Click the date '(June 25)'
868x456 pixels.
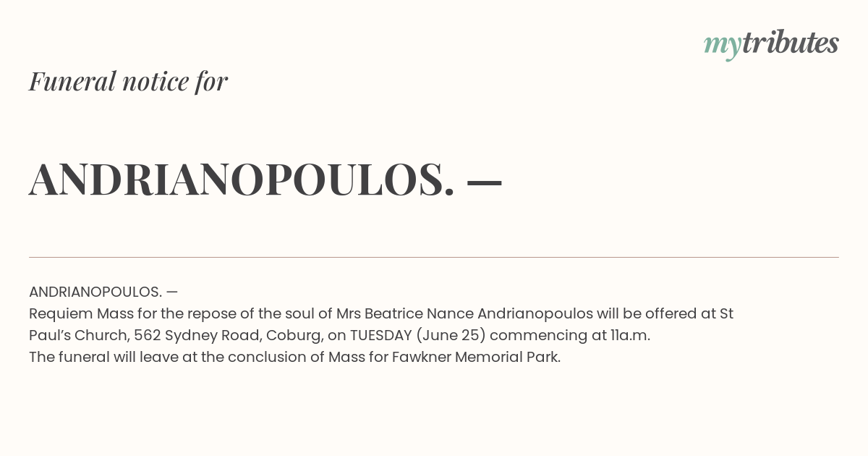[x=451, y=335]
